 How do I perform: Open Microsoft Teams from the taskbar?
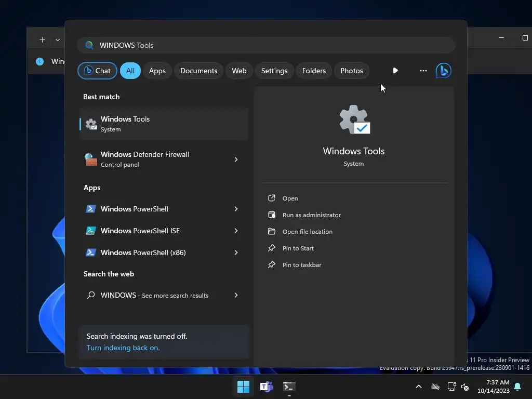pyautogui.click(x=267, y=387)
